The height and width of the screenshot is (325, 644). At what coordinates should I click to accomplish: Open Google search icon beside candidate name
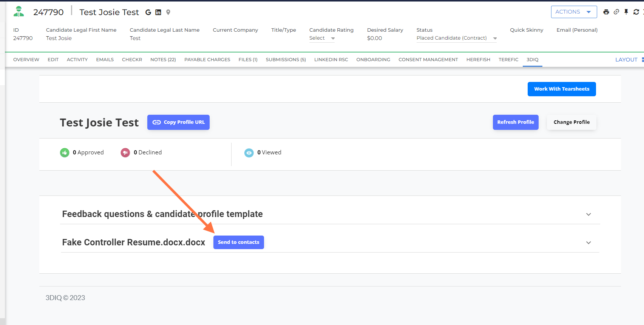148,12
